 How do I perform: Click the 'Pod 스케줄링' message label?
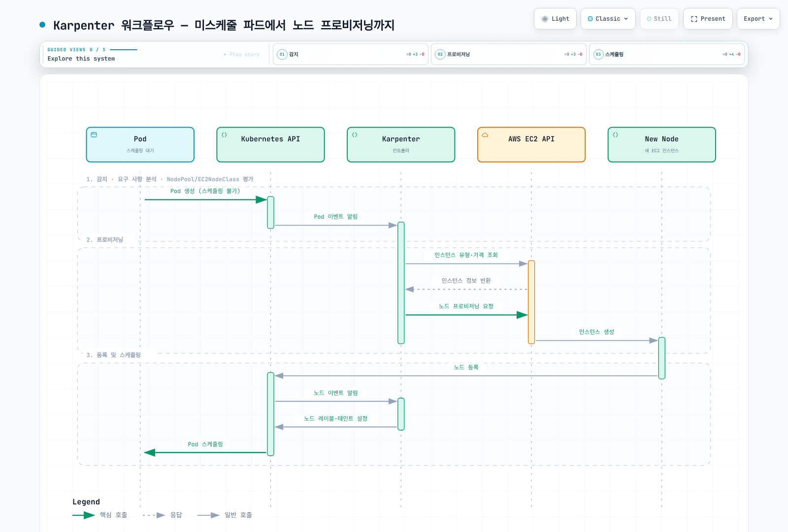[x=205, y=444]
